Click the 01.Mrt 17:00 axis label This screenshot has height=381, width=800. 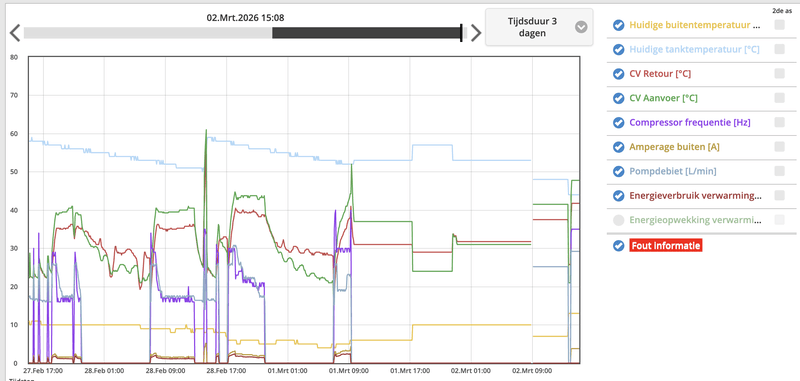pos(410,371)
